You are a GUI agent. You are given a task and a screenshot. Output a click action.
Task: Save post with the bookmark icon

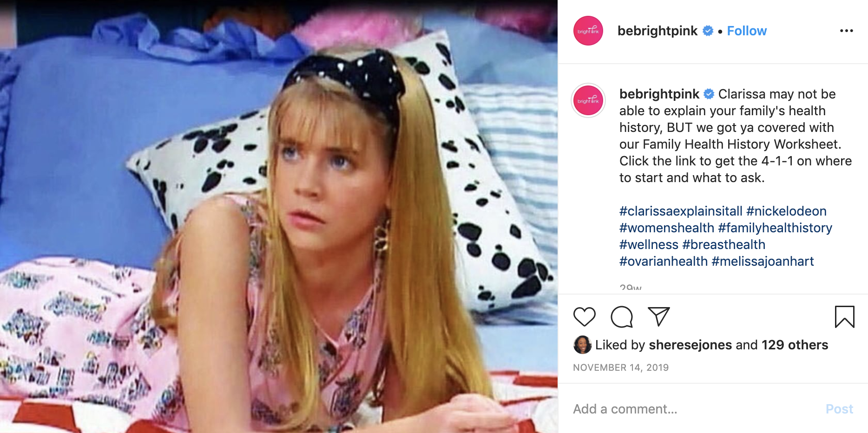[844, 317]
